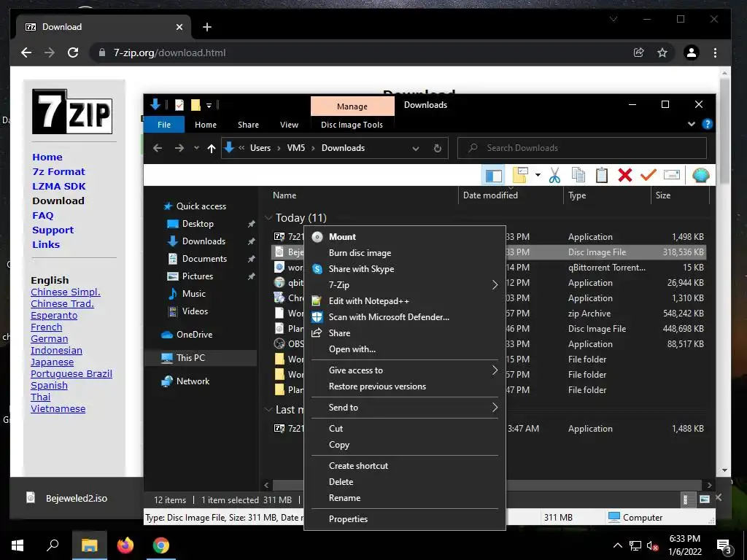Select Network in the navigation pane
This screenshot has height=560, width=747.
(x=193, y=381)
